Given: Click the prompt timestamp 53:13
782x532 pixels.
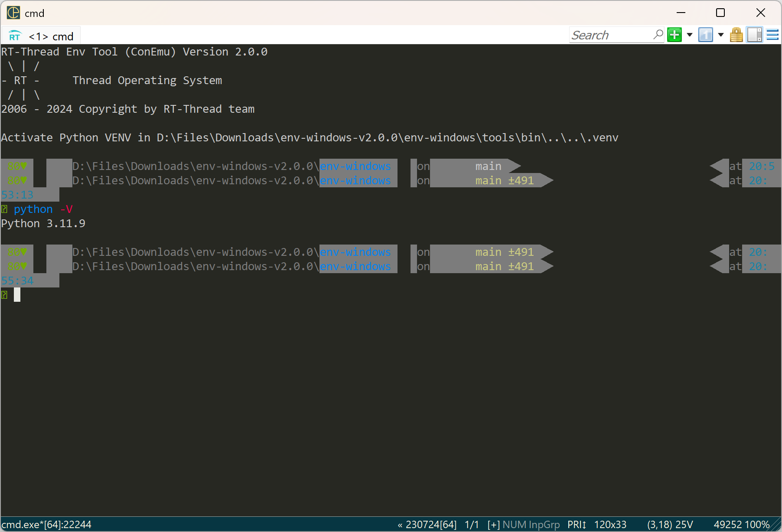Looking at the screenshot, I should click(17, 195).
